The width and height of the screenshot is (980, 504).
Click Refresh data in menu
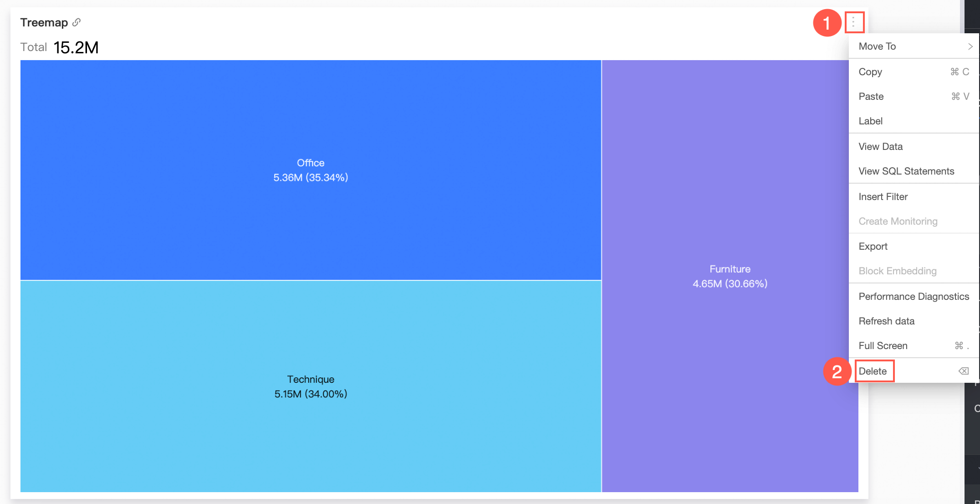coord(886,321)
